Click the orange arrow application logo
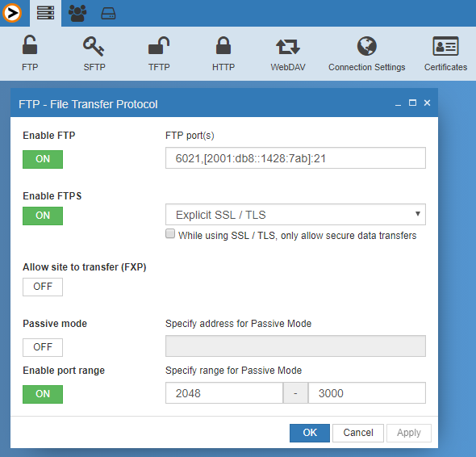Viewport: 476px width, 457px height. tap(12, 13)
